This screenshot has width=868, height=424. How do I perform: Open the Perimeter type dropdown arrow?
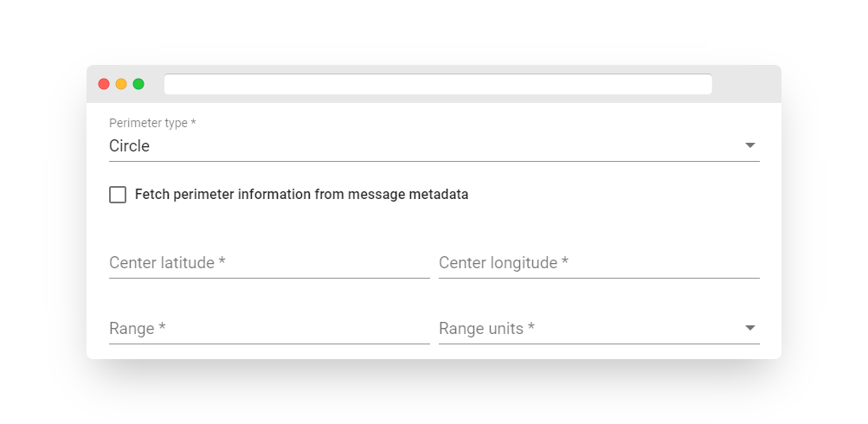click(750, 145)
